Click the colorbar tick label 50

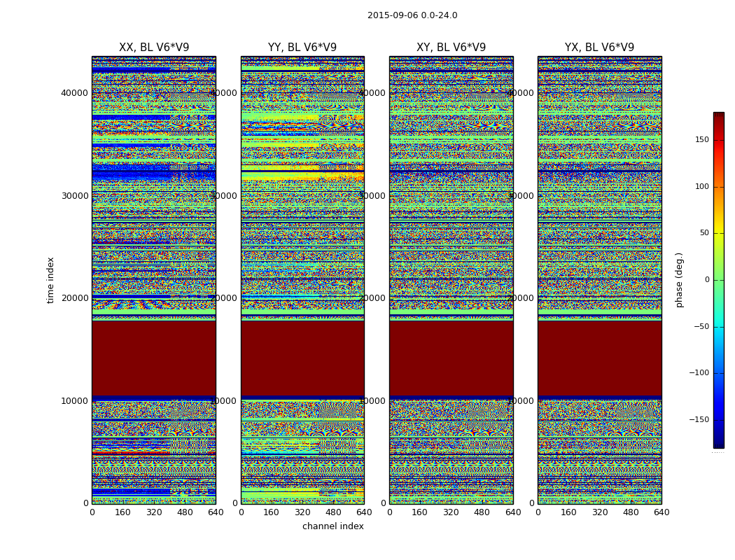click(x=704, y=233)
